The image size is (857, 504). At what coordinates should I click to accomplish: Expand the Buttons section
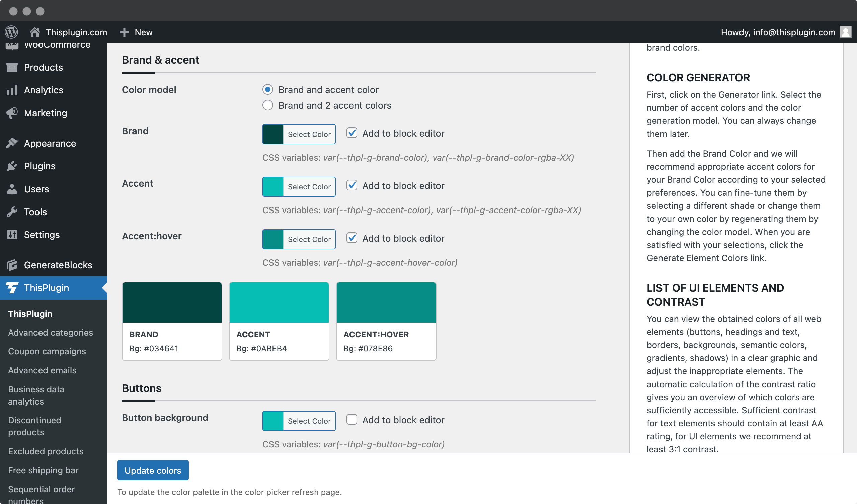coord(142,388)
